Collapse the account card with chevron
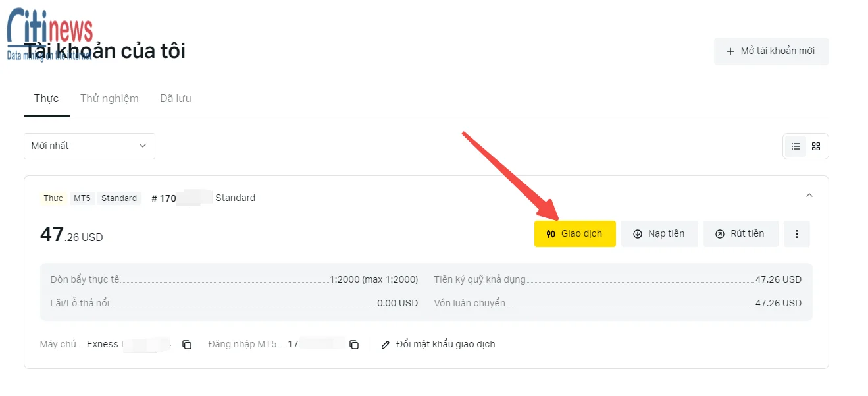 coord(809,195)
